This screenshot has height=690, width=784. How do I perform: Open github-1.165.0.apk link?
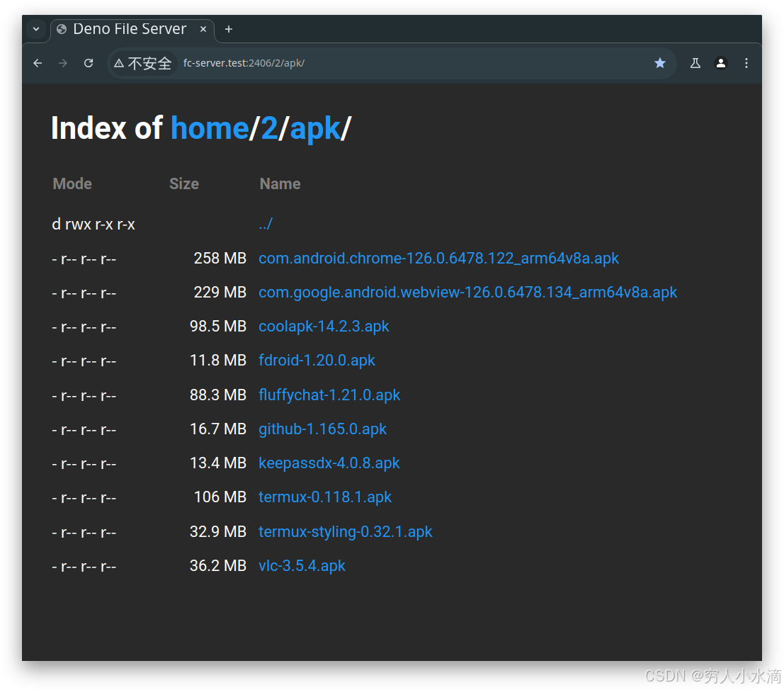click(x=322, y=429)
